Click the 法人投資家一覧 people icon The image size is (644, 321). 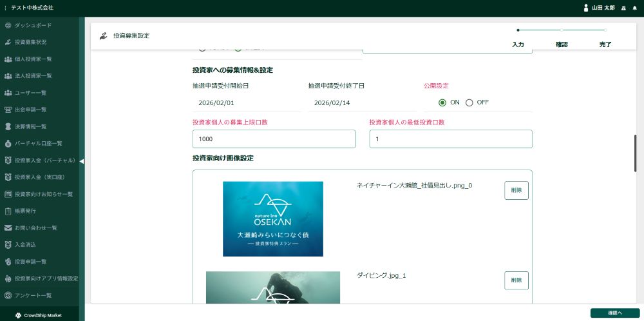click(x=8, y=76)
